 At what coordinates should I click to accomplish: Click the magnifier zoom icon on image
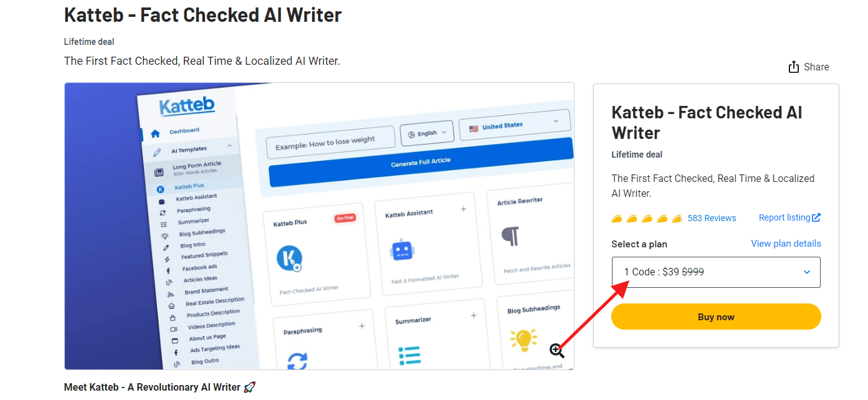[x=556, y=350]
